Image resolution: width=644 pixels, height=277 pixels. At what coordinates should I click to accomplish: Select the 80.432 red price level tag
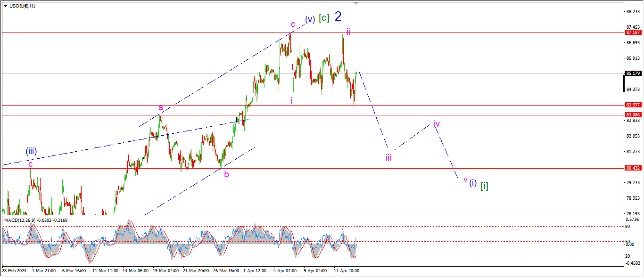(x=632, y=168)
